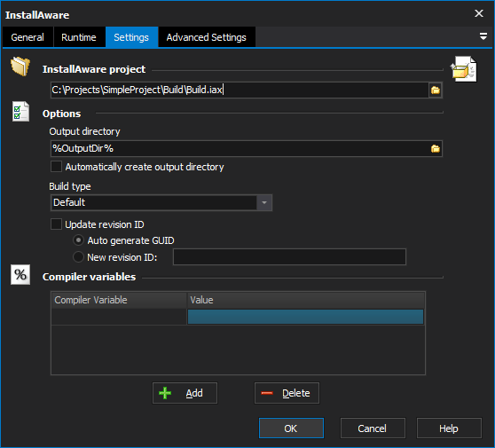Click the New revision ID text box
Viewport: 495px width, 448px height.
click(289, 257)
